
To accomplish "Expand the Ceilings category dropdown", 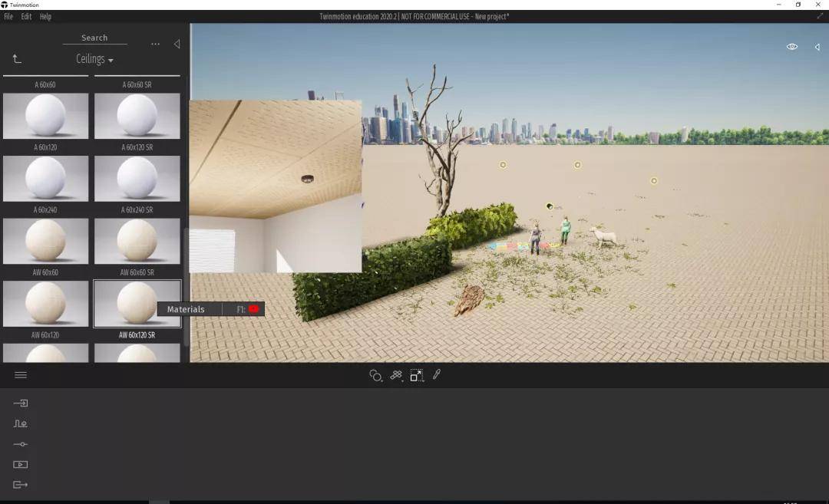I will pos(94,60).
